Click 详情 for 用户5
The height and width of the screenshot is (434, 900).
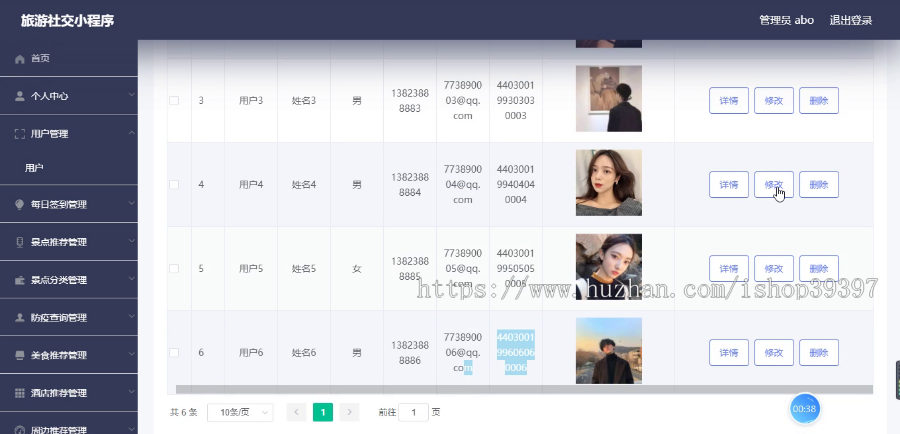tap(728, 269)
